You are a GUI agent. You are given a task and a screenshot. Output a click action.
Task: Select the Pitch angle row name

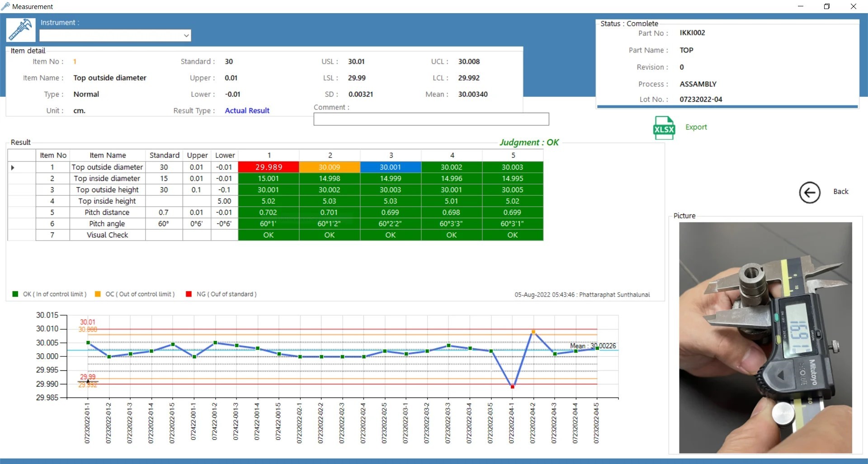pos(107,224)
